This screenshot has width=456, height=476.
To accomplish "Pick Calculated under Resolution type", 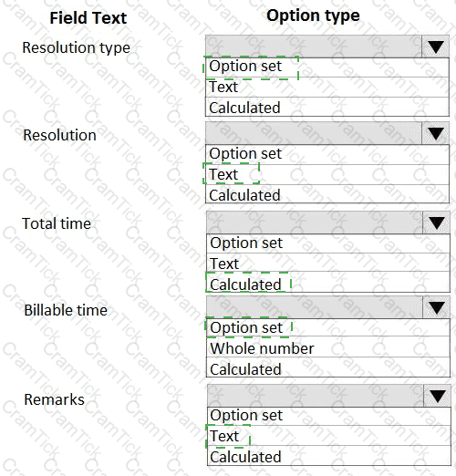I will click(x=327, y=107).
